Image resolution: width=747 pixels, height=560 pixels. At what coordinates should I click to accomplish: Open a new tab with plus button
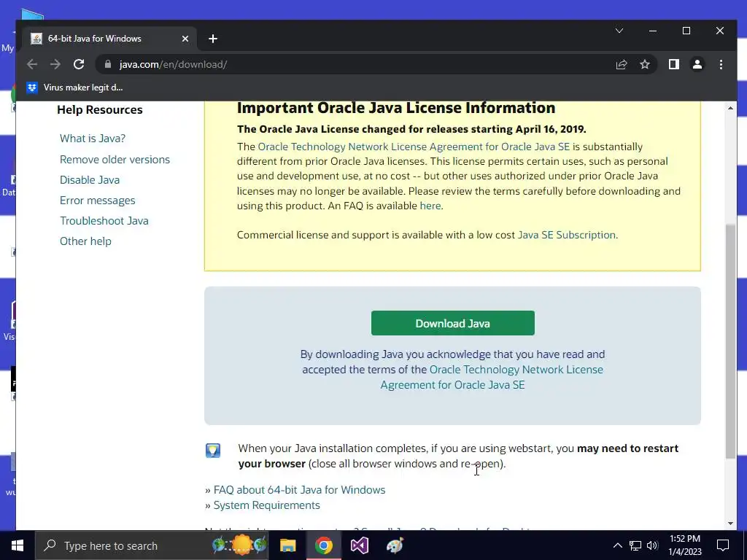pos(213,39)
